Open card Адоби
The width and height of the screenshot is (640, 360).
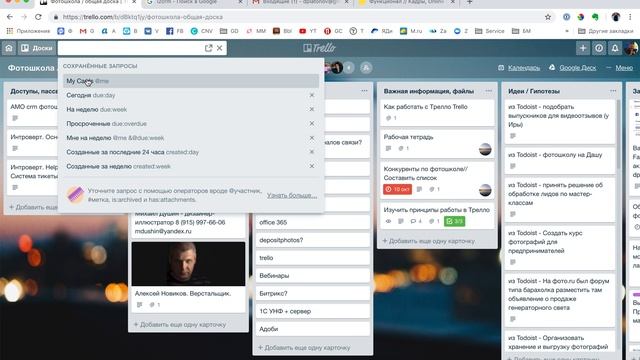pos(313,329)
